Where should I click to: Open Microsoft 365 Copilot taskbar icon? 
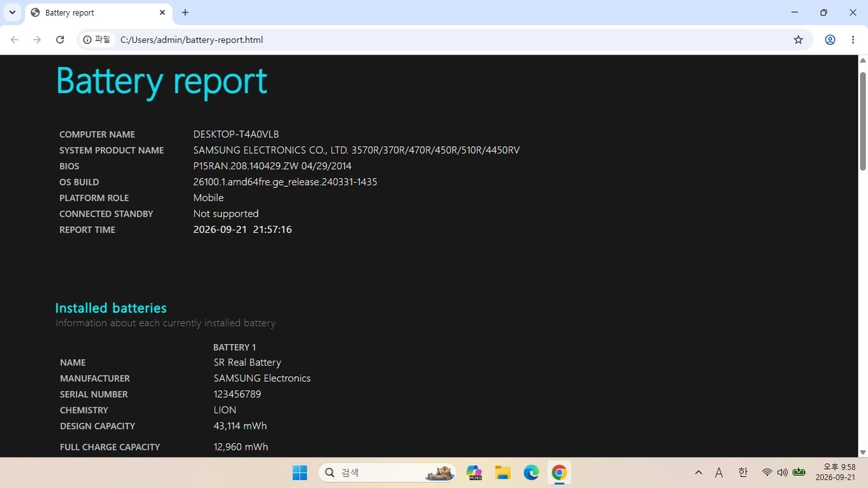[474, 473]
